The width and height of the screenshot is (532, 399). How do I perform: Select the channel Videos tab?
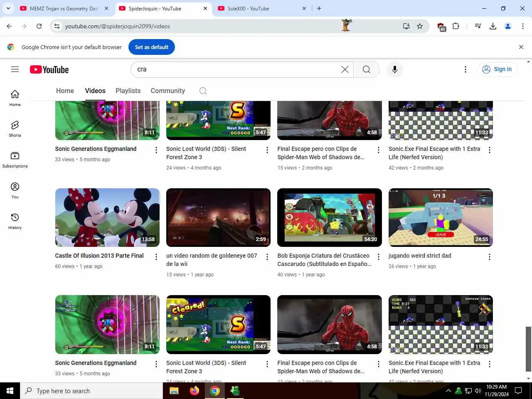click(95, 91)
